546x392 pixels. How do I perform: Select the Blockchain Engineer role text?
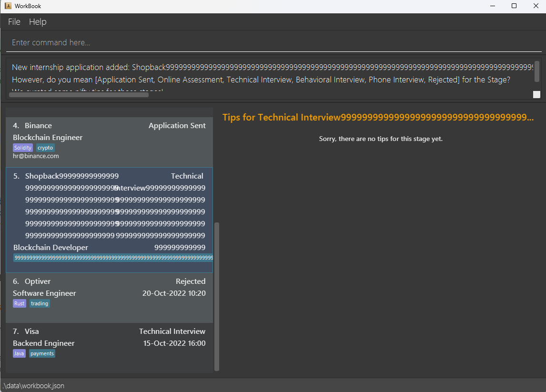tap(48, 138)
